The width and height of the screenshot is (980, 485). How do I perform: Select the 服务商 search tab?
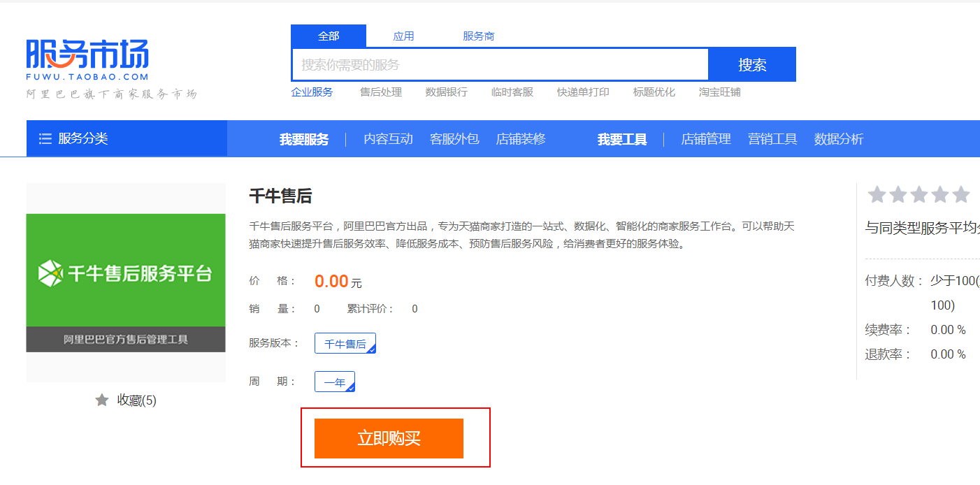[x=479, y=36]
